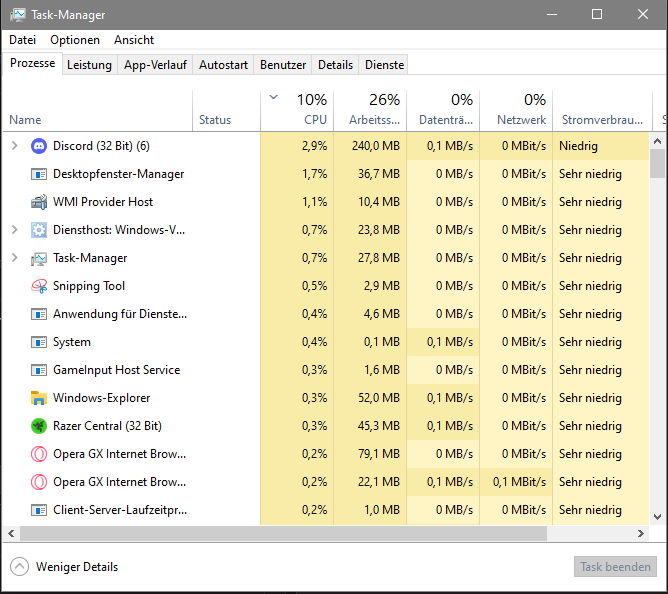
Task: Select the WMI Provider Host row
Action: click(326, 202)
